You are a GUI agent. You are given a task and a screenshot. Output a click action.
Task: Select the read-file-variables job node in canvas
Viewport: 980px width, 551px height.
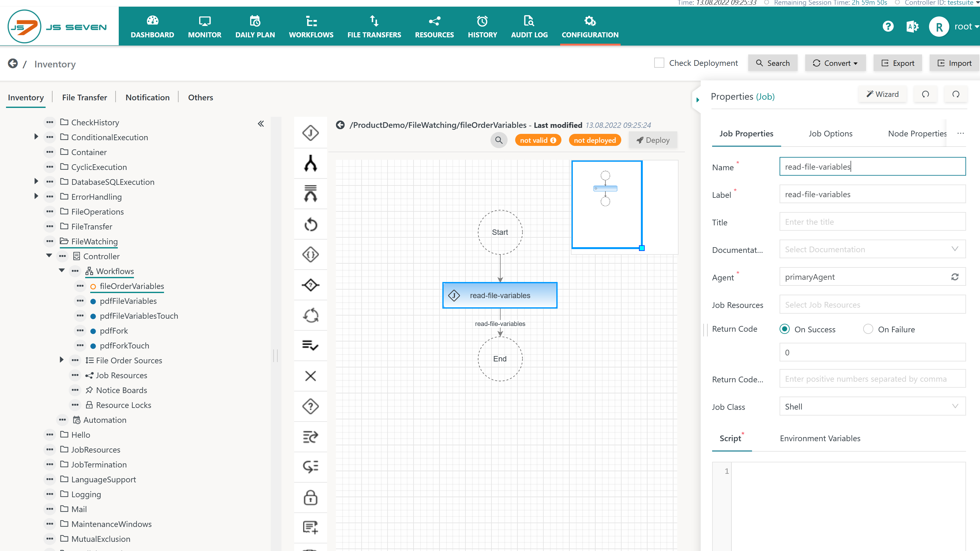click(500, 295)
